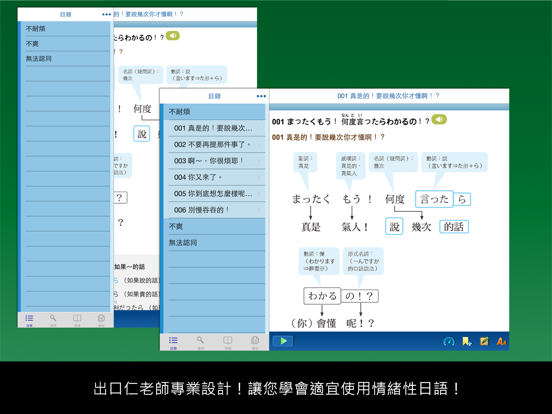Click the Japanese sentence heading 001 まったくもう

pos(351,121)
